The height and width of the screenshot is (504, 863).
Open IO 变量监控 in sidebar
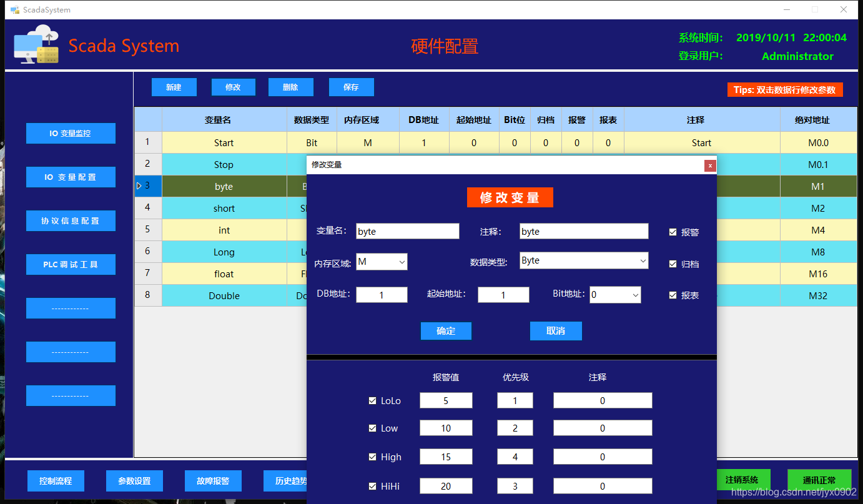[x=71, y=133]
